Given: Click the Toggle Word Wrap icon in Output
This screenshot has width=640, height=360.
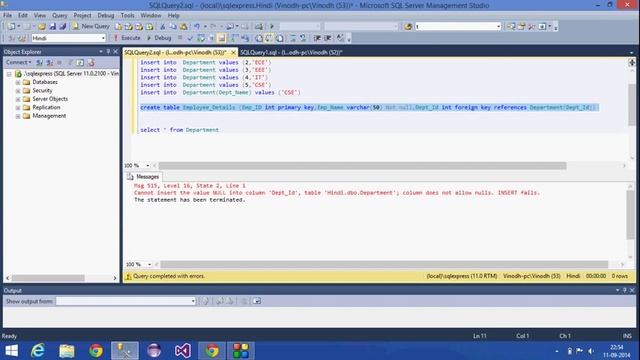Looking at the screenshot, I should click(256, 301).
